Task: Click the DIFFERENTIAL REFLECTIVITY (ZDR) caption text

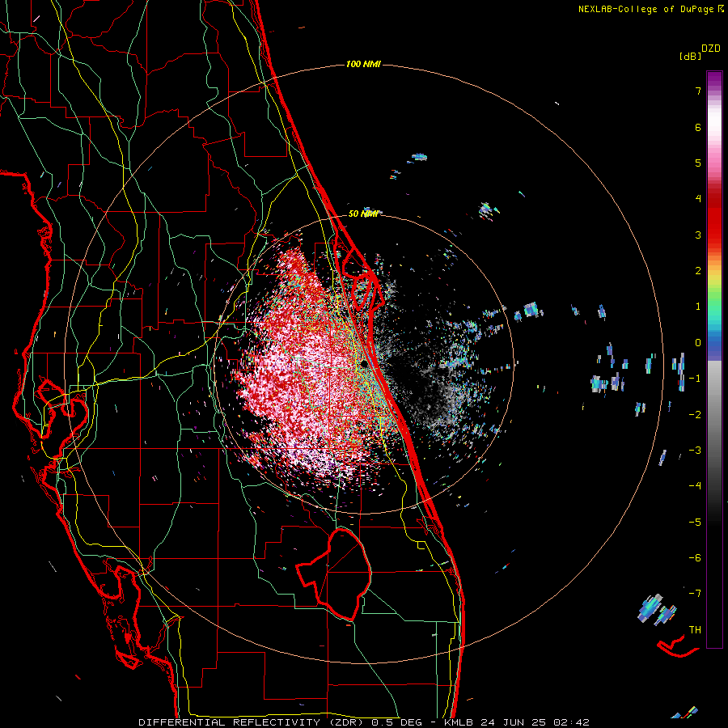Action: (x=252, y=722)
